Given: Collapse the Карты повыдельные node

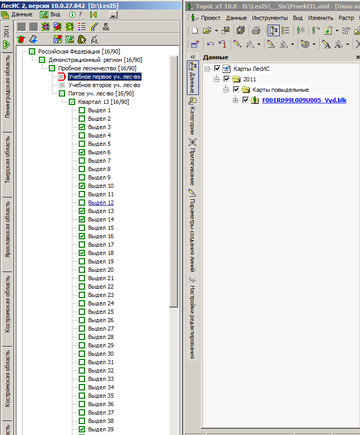Looking at the screenshot, I should pos(226,89).
